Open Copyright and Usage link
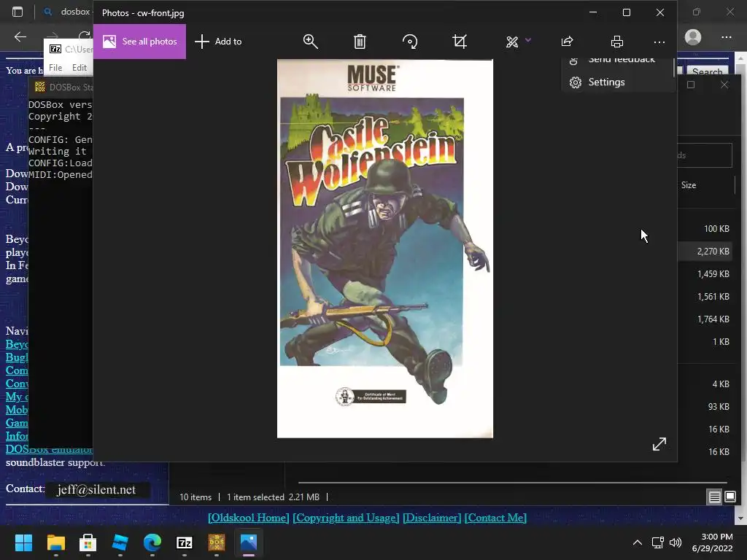The width and height of the screenshot is (747, 560). pyautogui.click(x=346, y=518)
